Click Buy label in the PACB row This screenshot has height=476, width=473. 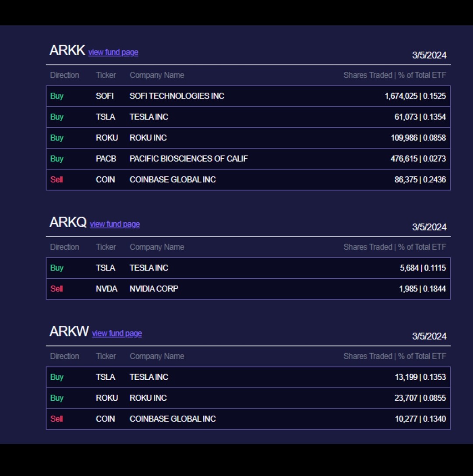[57, 159]
